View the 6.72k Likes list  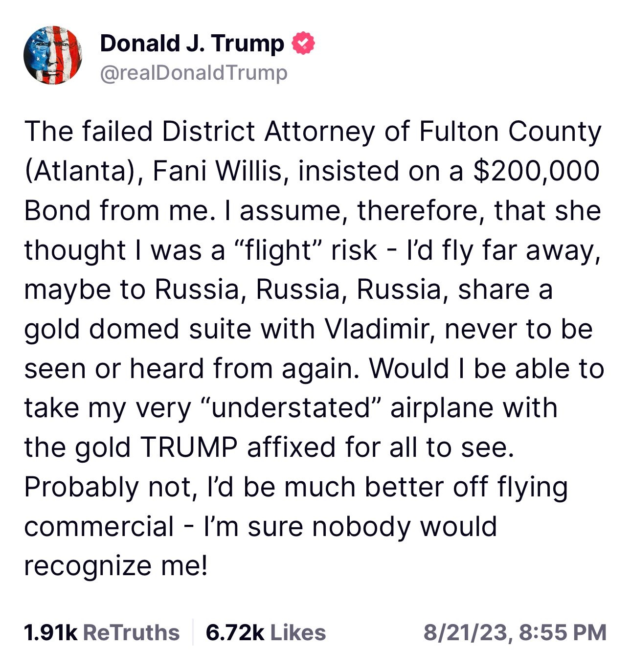[266, 632]
